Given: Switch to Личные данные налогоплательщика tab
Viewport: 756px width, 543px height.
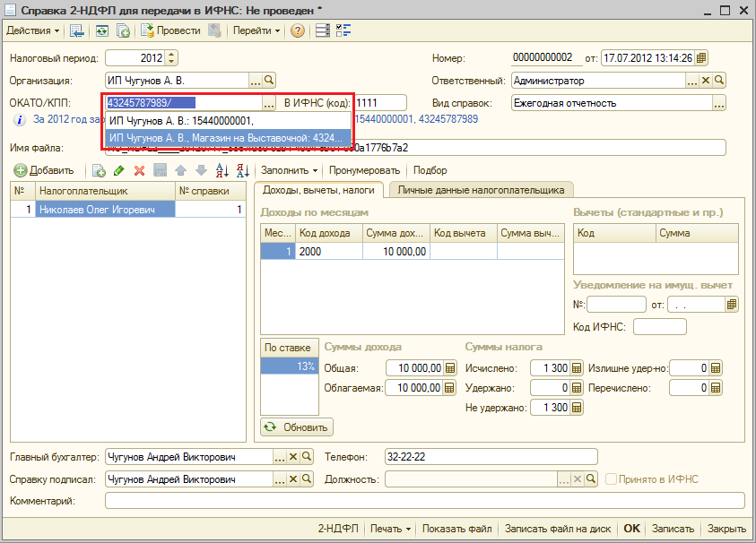Looking at the screenshot, I should click(x=481, y=190).
